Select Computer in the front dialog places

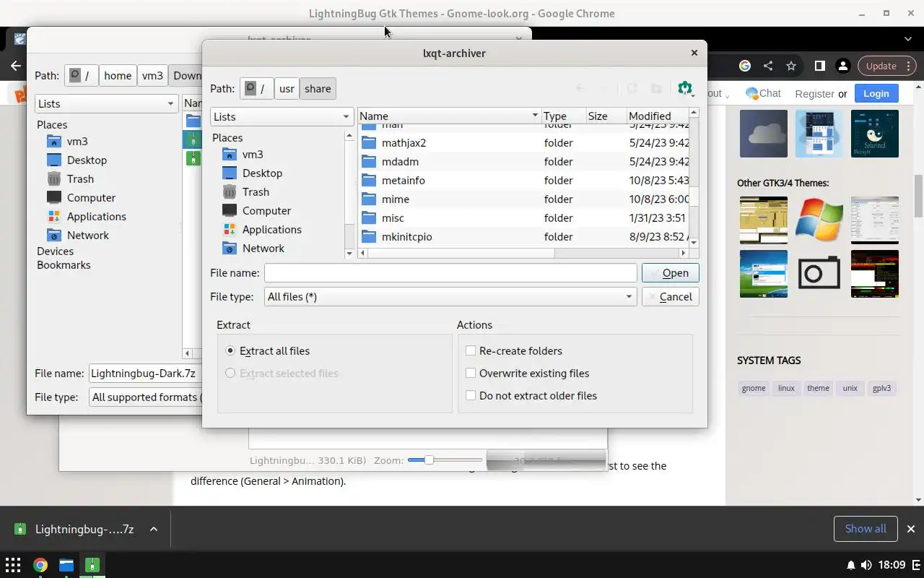point(266,211)
